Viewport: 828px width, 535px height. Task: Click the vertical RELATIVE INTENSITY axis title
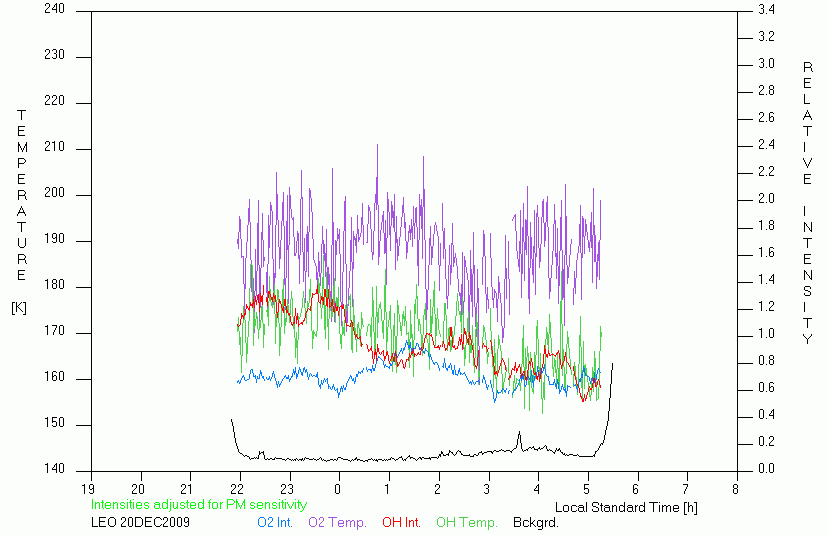coord(807,203)
